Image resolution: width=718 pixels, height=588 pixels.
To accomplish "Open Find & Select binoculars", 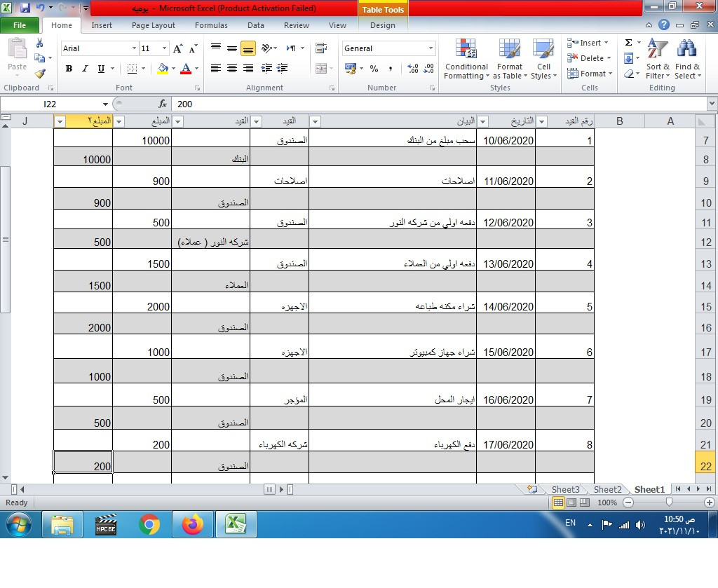I will click(687, 59).
